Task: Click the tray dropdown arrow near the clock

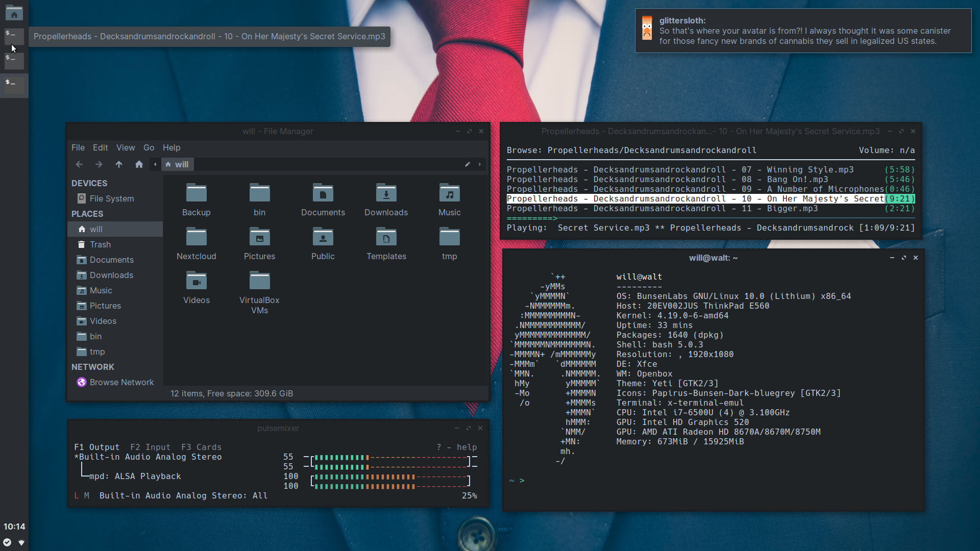Action: coord(21,542)
